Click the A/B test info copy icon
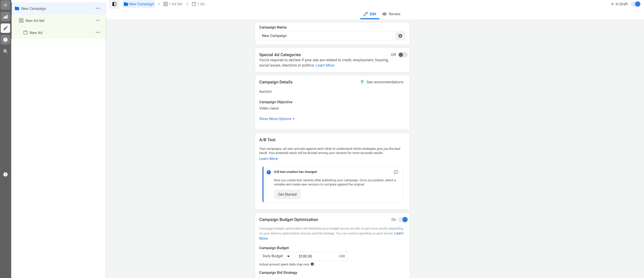Image resolution: width=644 pixels, height=278 pixels. click(x=396, y=172)
